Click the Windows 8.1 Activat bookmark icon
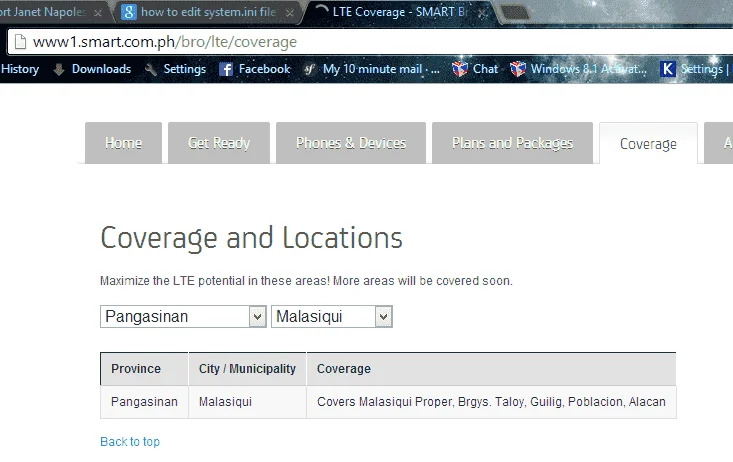 tap(517, 69)
